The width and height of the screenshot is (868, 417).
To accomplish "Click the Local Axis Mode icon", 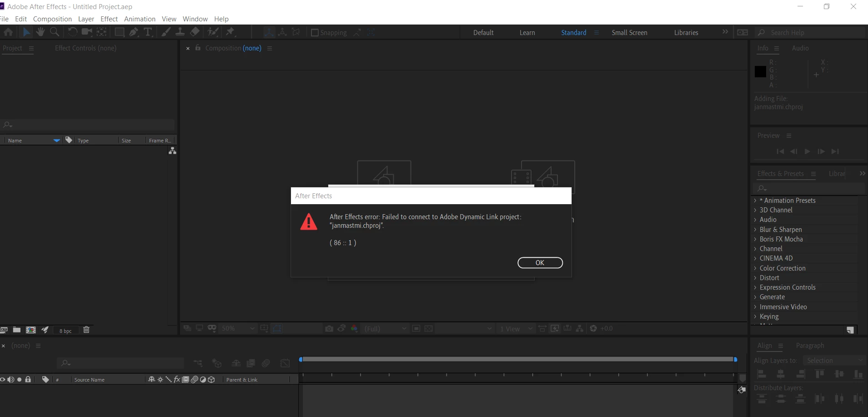I will pos(269,32).
